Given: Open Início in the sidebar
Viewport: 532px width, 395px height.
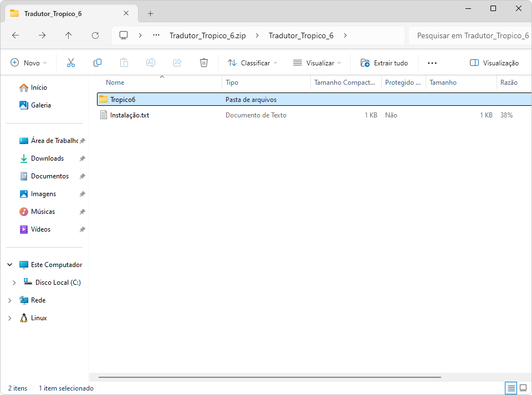Looking at the screenshot, I should pos(33,88).
